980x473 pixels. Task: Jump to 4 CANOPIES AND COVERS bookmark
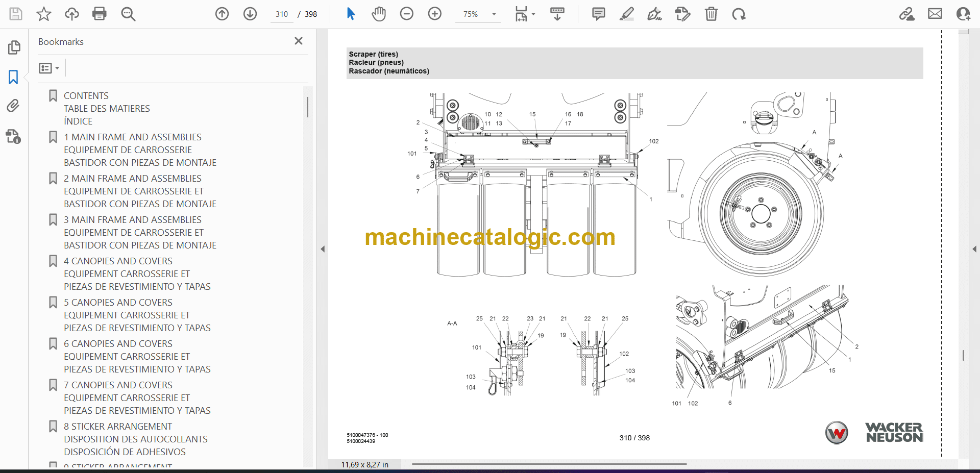(x=118, y=261)
